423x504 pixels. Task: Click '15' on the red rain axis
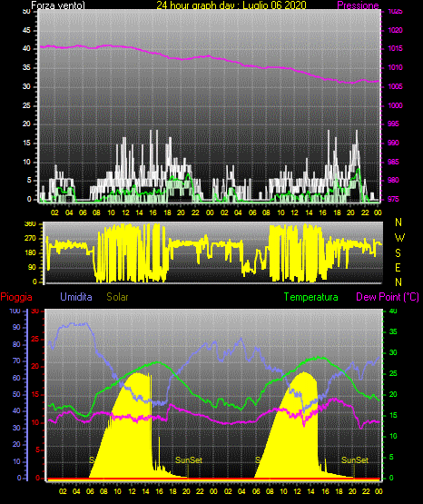(x=35, y=394)
